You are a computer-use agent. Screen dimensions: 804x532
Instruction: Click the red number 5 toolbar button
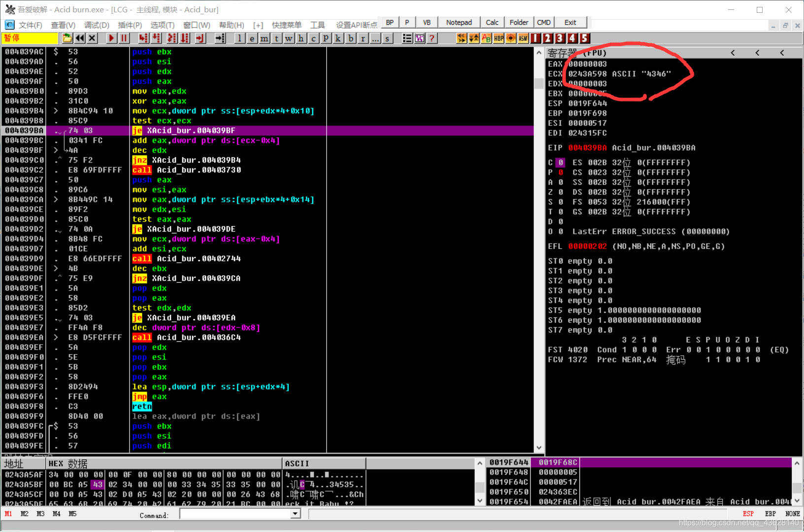click(x=584, y=38)
